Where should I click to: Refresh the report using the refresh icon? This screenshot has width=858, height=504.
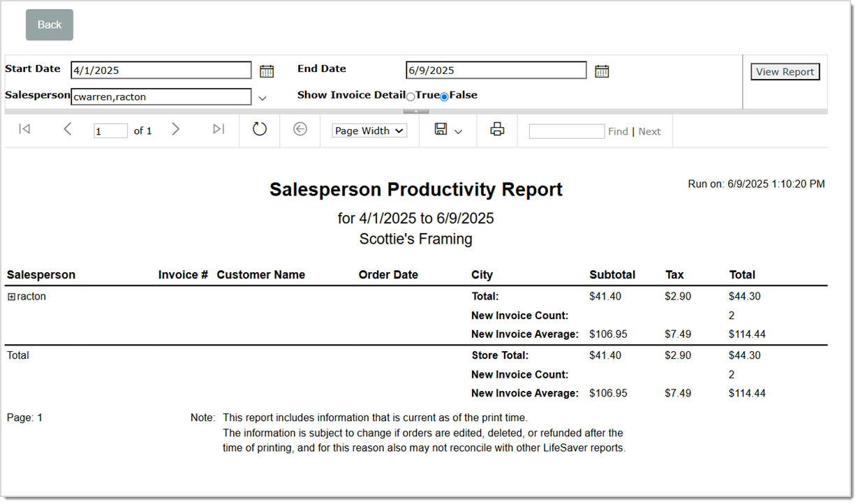pyautogui.click(x=259, y=129)
